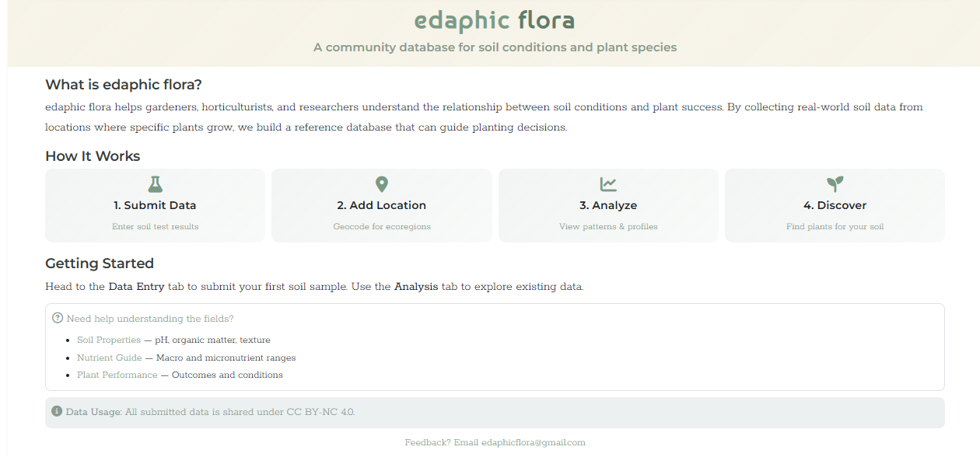Select the 1. Submit Data card

[155, 205]
